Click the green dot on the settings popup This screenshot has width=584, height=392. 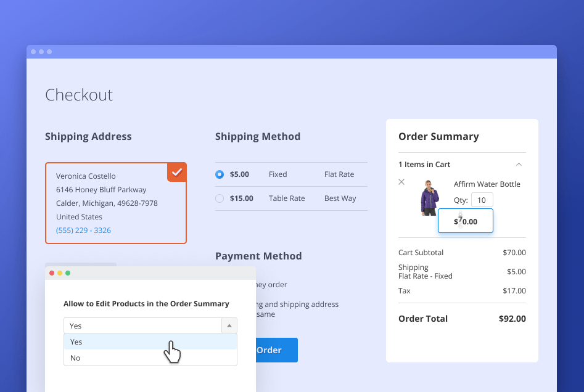(68, 272)
